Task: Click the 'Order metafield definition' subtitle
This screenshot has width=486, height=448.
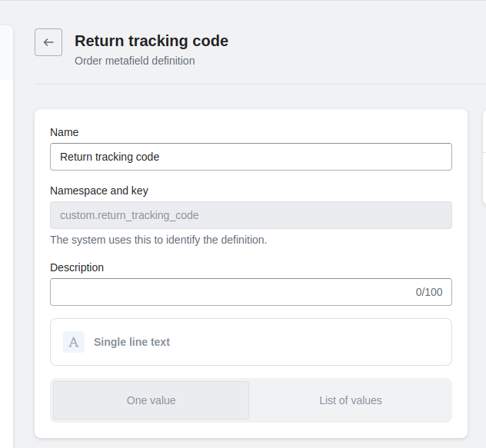Action: pyautogui.click(x=135, y=61)
